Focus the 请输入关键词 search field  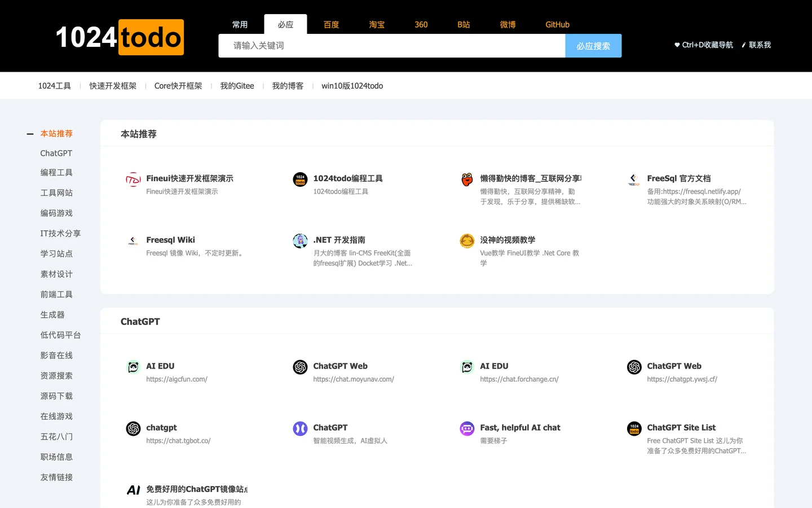pos(392,46)
